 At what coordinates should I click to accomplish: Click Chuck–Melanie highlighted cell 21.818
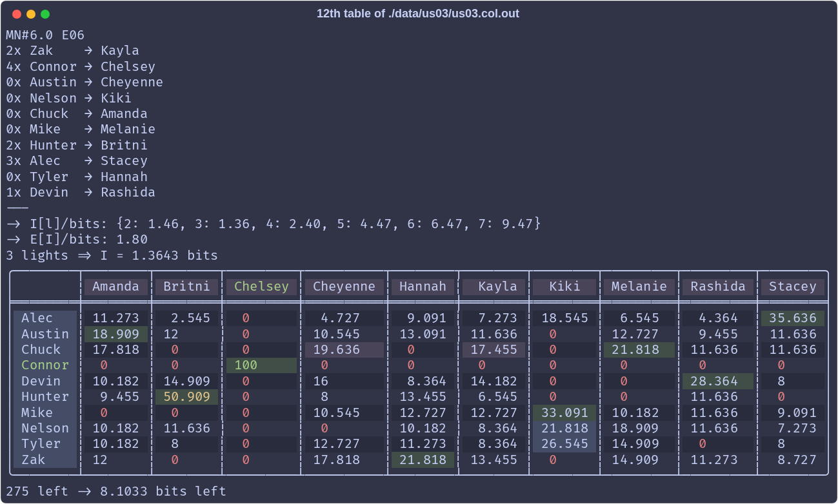[639, 349]
